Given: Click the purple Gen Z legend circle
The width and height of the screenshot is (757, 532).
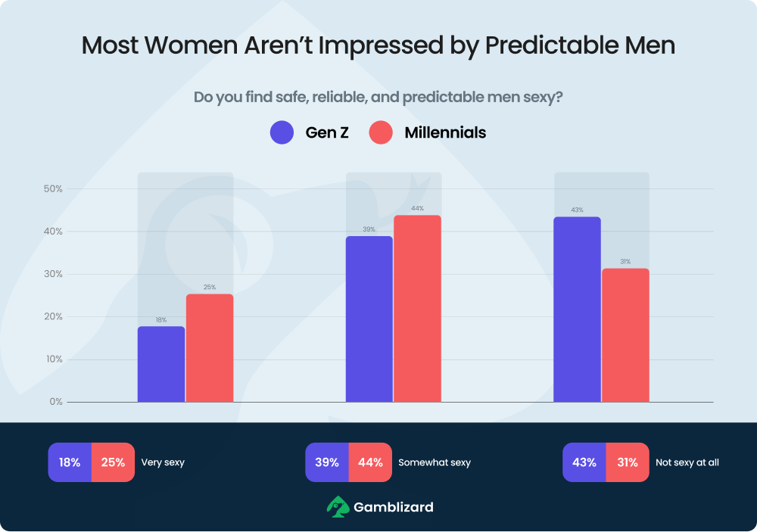Looking at the screenshot, I should point(282,132).
